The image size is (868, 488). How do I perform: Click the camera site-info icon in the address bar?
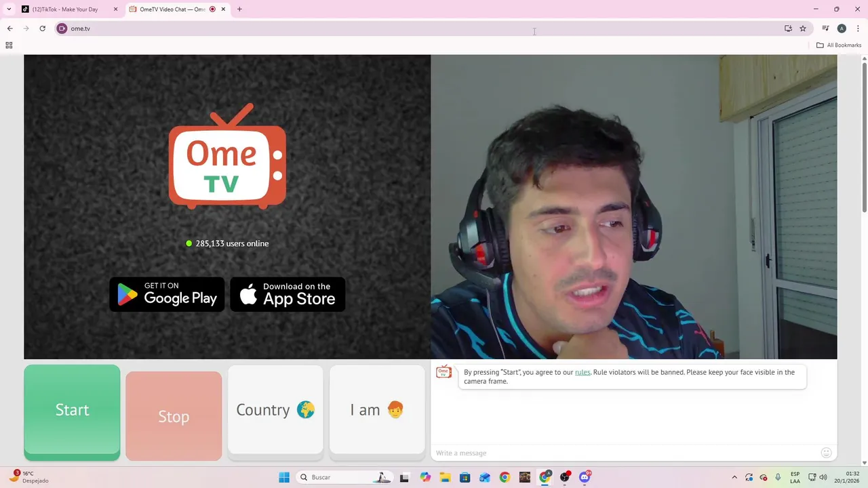pyautogui.click(x=62, y=28)
